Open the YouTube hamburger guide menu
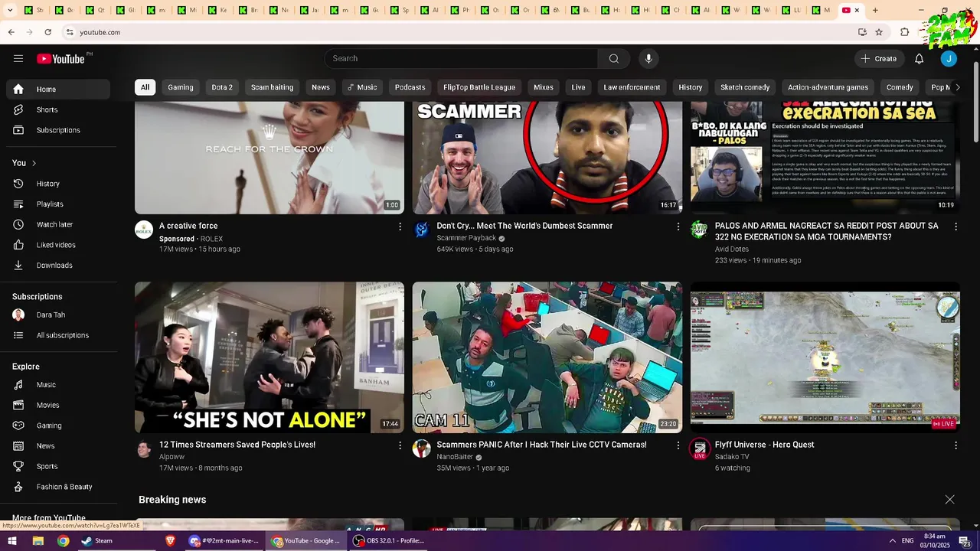This screenshot has height=551, width=980. pos(18,59)
